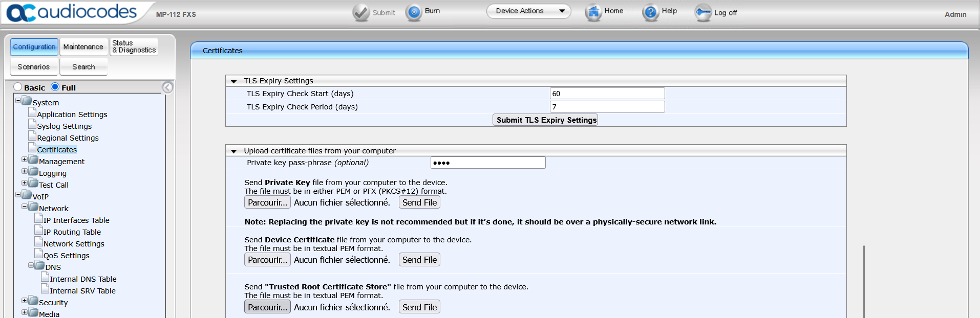980x318 pixels.
Task: Select the Basic view radio button
Action: point(18,87)
